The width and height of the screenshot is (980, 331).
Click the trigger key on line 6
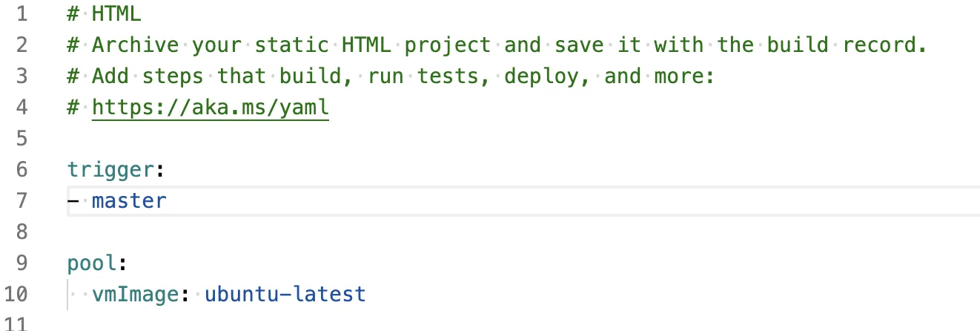[110, 170]
